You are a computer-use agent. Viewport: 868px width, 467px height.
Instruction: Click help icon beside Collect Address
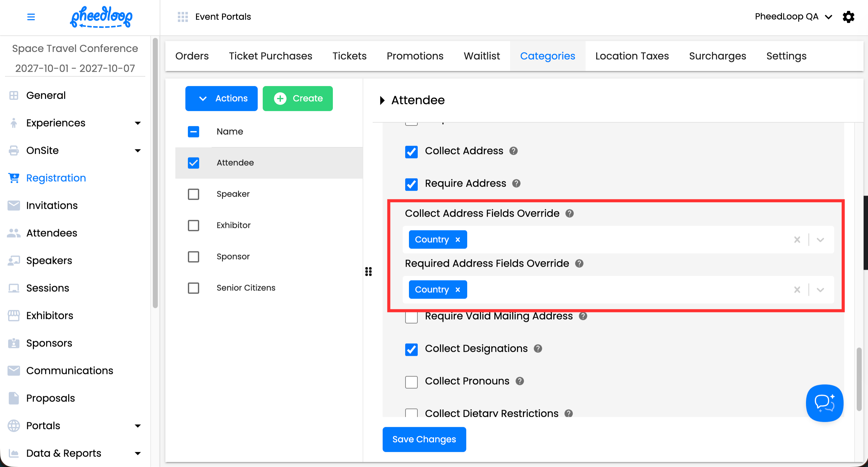pos(513,151)
